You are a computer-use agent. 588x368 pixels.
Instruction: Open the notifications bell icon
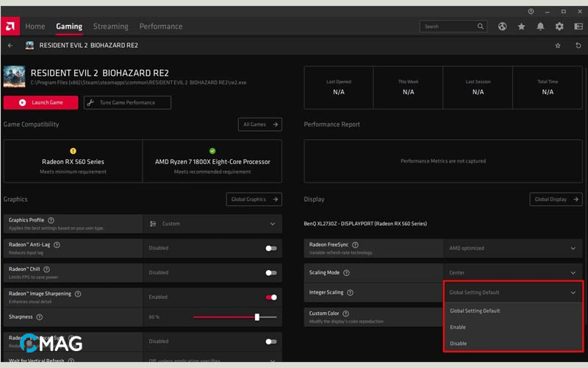541,26
